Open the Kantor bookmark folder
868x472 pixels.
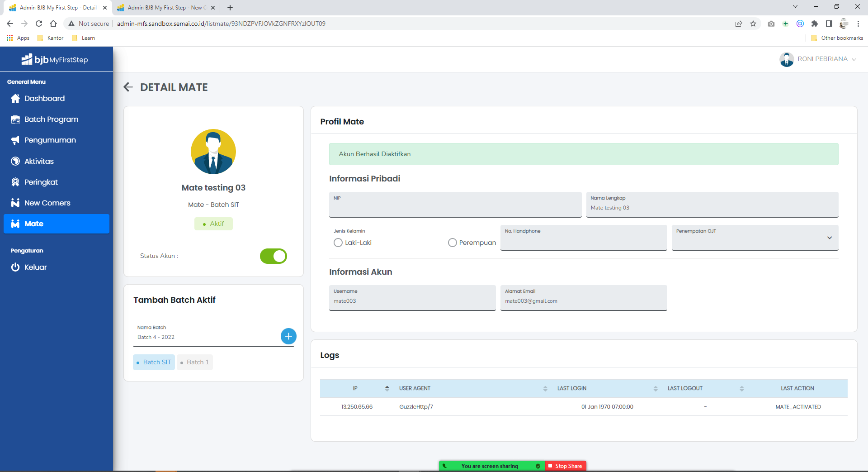click(51, 38)
